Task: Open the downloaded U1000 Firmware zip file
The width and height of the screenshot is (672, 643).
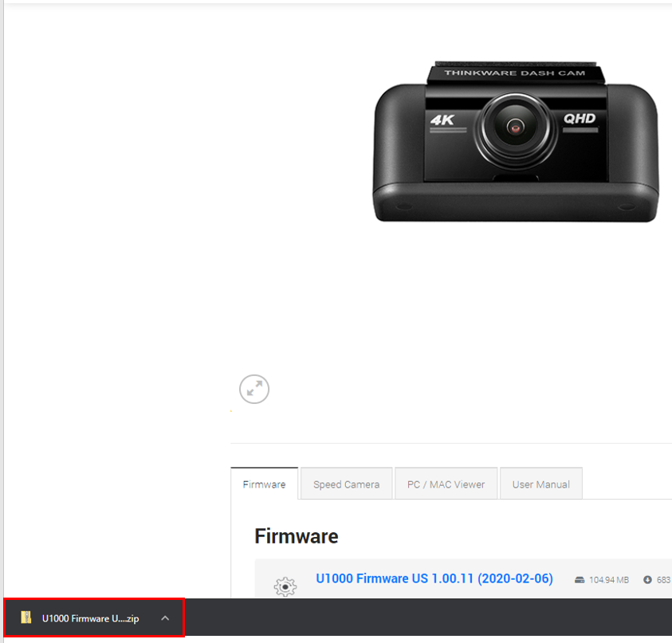Action: (x=90, y=618)
